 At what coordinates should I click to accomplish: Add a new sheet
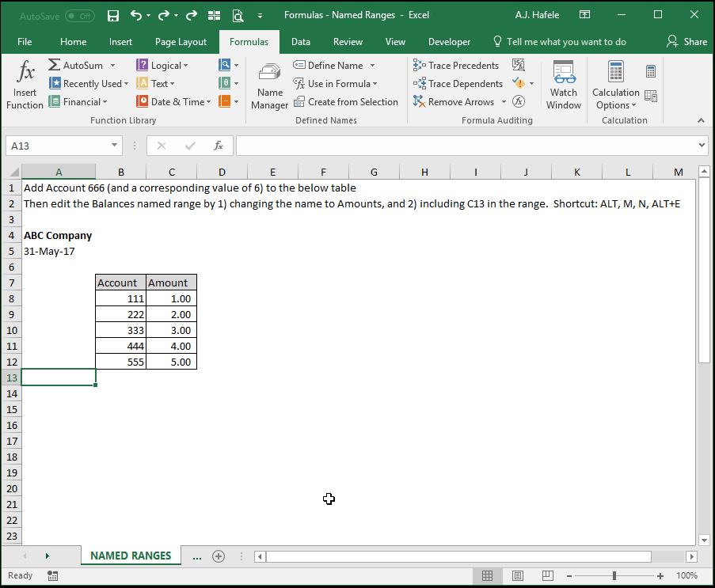219,556
